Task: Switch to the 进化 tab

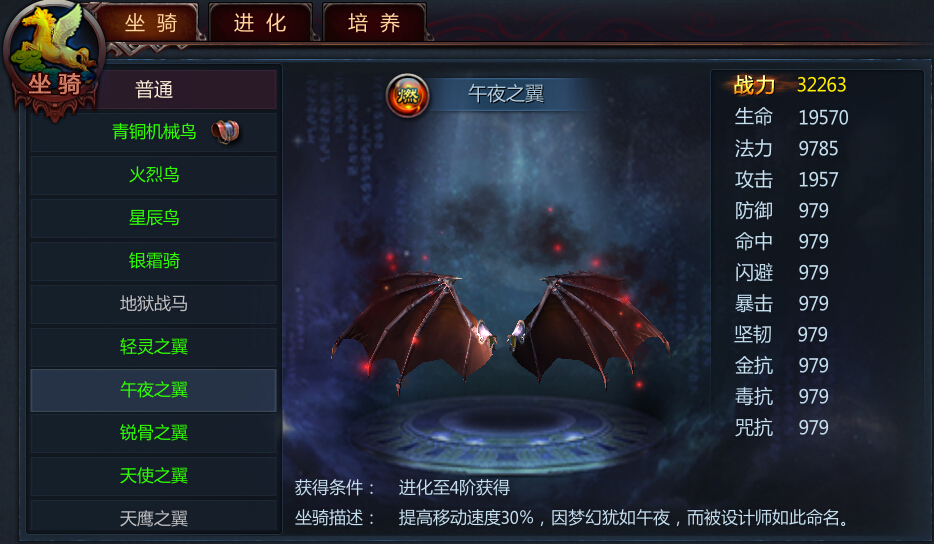Action: pyautogui.click(x=260, y=23)
